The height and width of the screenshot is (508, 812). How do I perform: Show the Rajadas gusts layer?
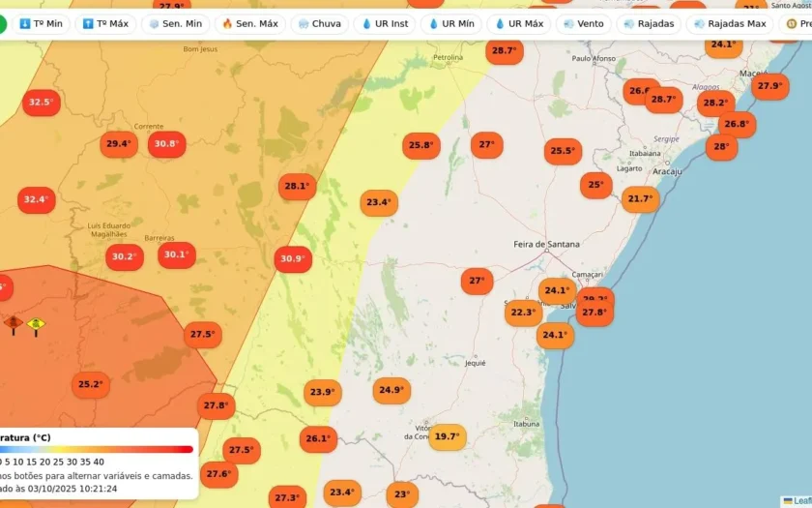pos(649,24)
